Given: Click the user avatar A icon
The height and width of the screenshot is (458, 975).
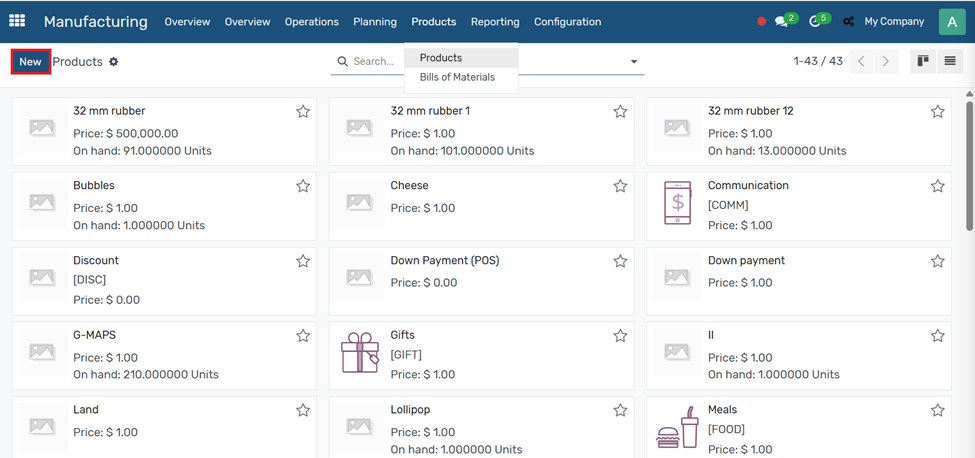Looking at the screenshot, I should pos(951,21).
